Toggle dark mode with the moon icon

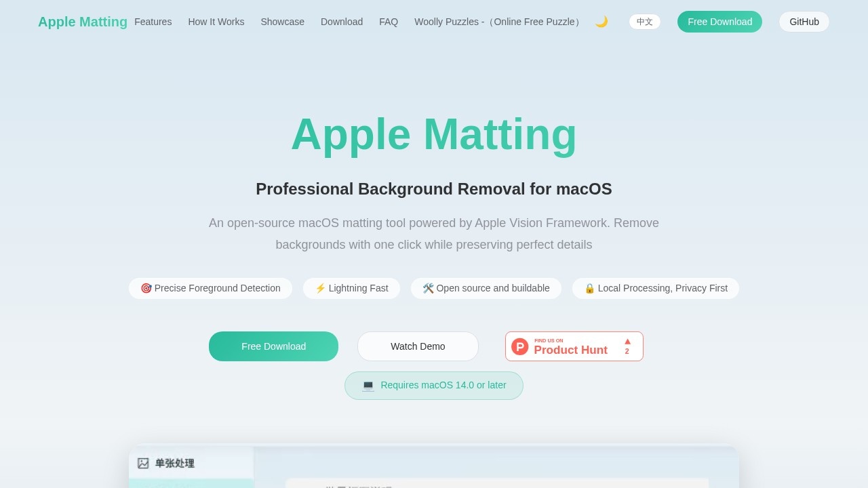[x=601, y=22]
